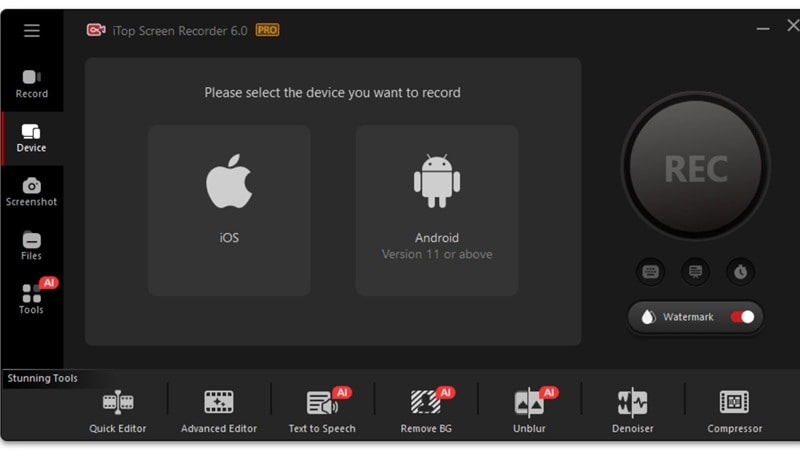Open the AI Tools section
The height and width of the screenshot is (450, 800).
(x=32, y=297)
